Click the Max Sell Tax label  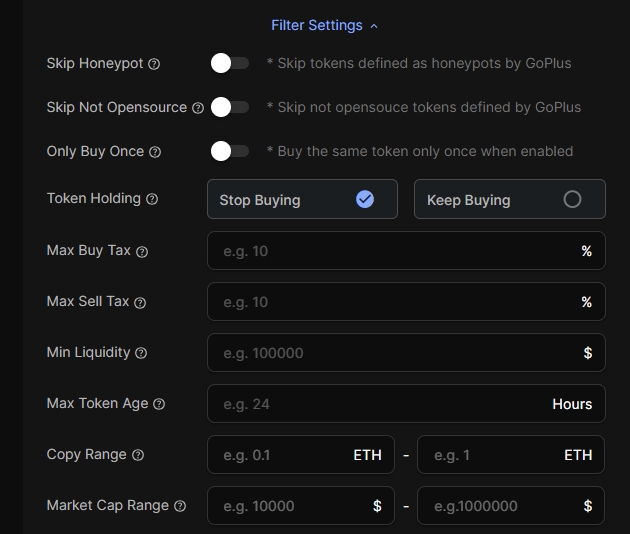(x=88, y=301)
